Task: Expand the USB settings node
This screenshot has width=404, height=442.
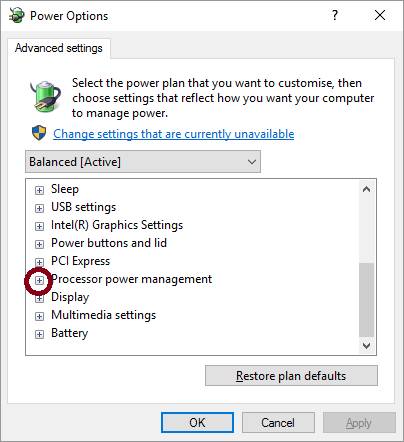Action: coord(39,208)
